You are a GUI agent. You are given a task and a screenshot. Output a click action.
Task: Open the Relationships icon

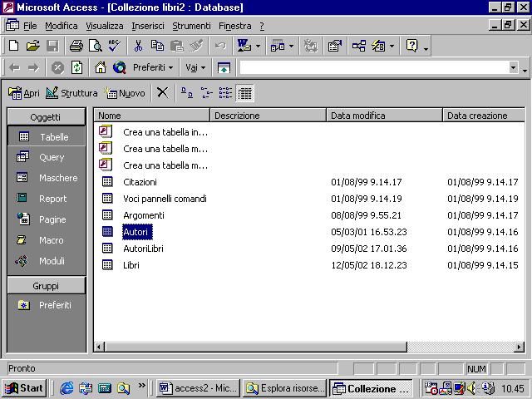point(358,46)
